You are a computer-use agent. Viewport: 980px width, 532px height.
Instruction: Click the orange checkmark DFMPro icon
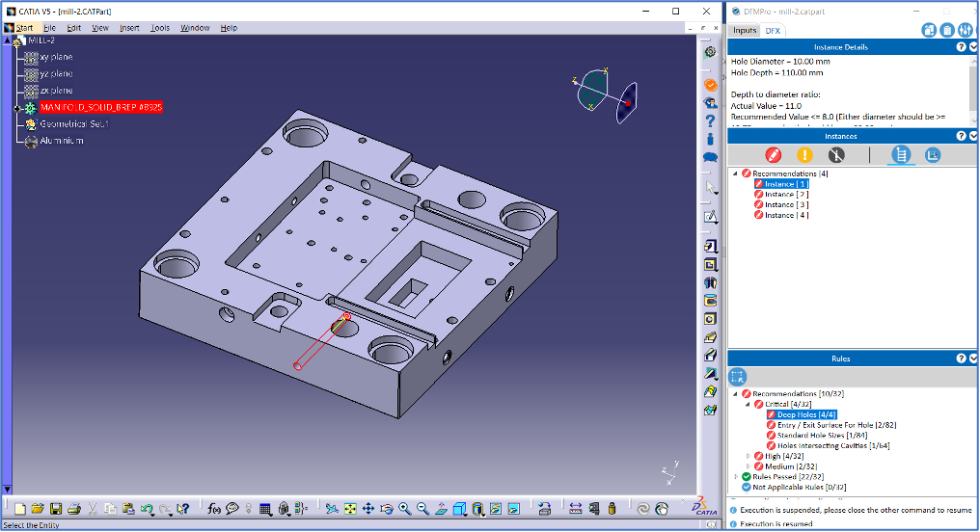pyautogui.click(x=711, y=84)
